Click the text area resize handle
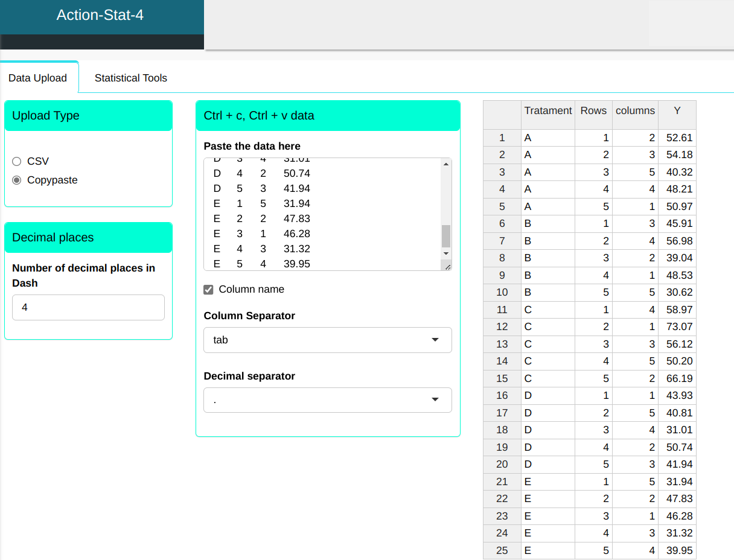 point(447,266)
